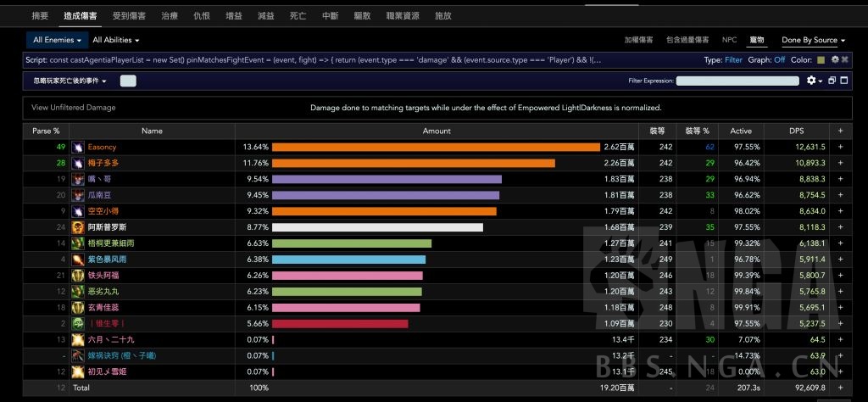Click View Unfiltered Damage link

click(74, 108)
